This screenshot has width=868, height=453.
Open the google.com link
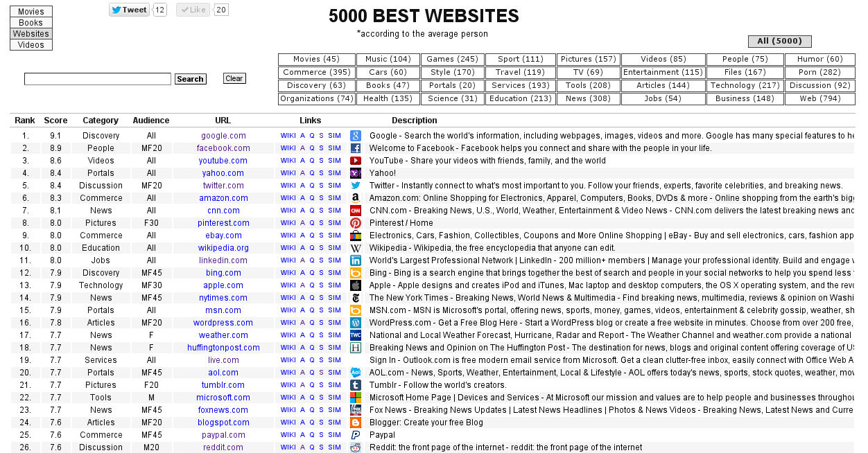click(x=223, y=136)
